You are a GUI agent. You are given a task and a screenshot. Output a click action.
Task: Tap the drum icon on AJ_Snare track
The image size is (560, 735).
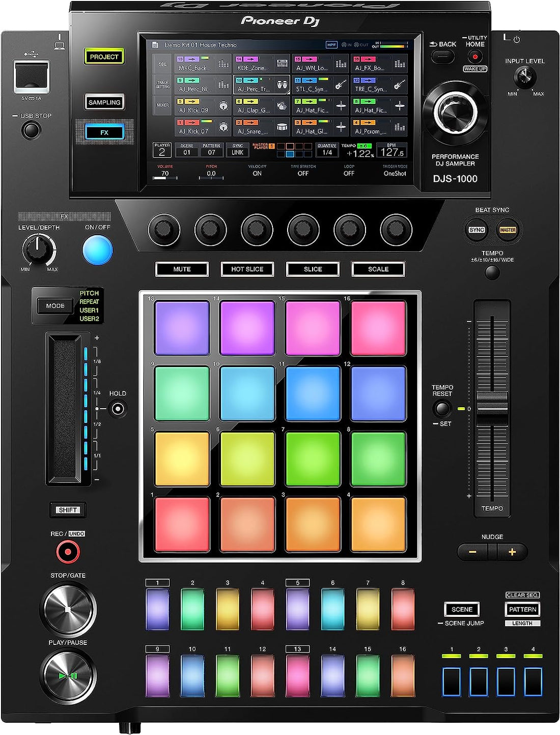point(282,127)
